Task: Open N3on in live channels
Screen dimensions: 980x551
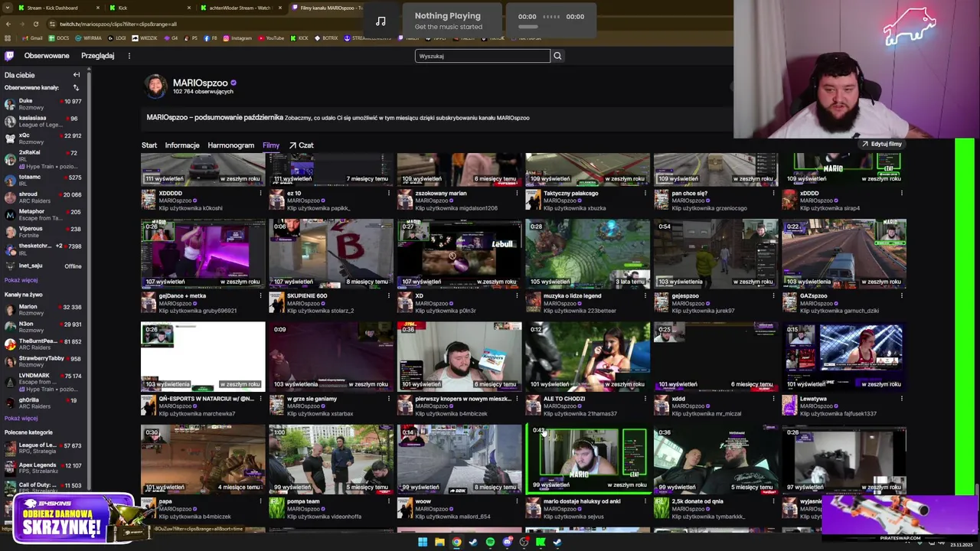Action: (45, 328)
